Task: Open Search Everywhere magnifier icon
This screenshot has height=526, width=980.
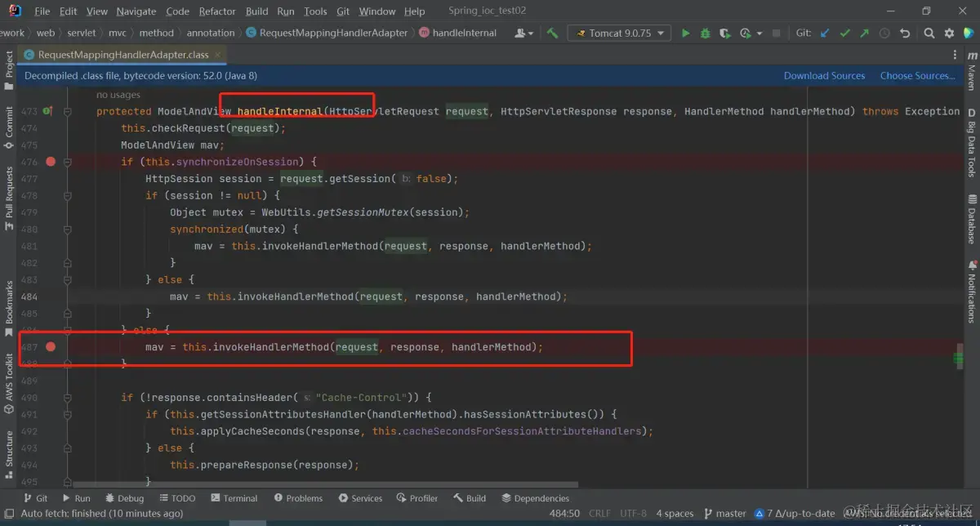Action: pyautogui.click(x=929, y=33)
